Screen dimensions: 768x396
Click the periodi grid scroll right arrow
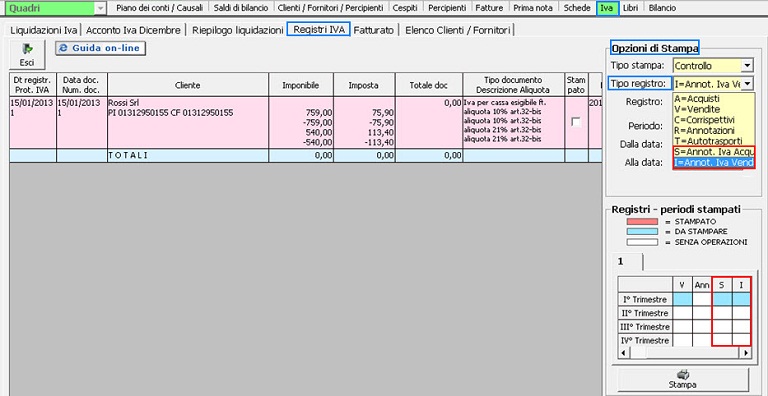(x=746, y=352)
